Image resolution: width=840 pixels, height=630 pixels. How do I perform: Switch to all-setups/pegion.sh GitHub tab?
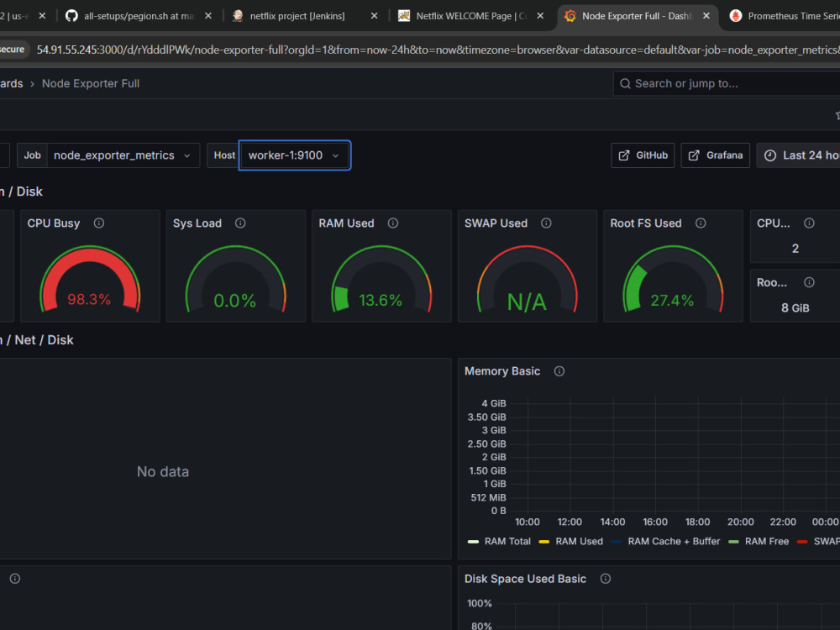[139, 15]
